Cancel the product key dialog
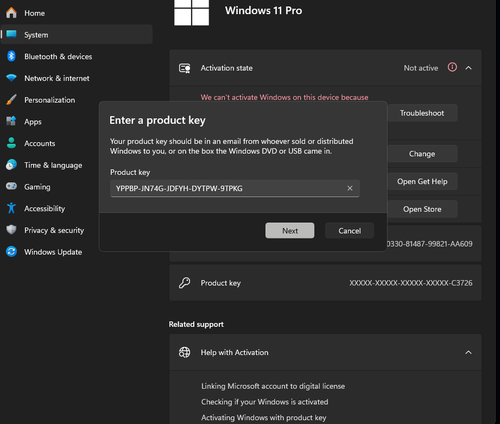The height and width of the screenshot is (424, 500). [x=349, y=231]
